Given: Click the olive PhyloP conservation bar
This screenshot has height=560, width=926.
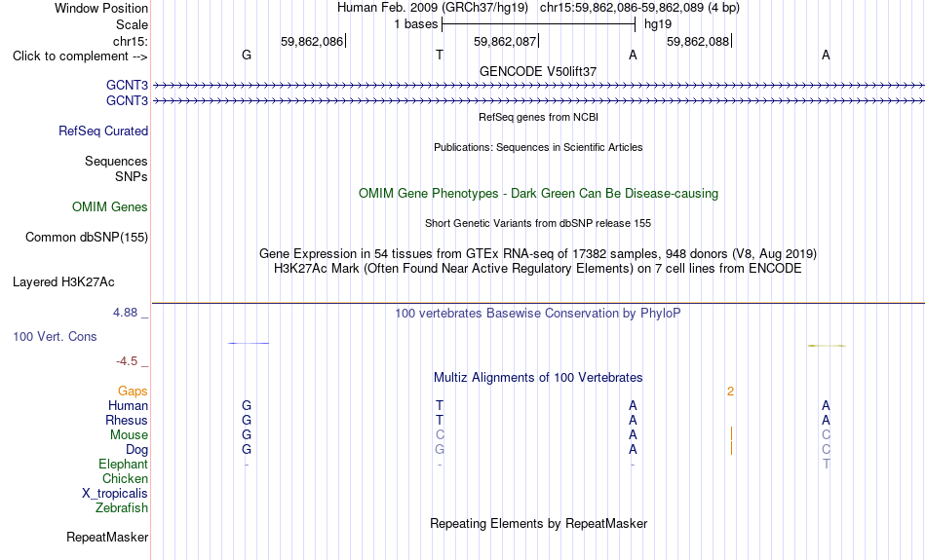Looking at the screenshot, I should click(x=827, y=345).
